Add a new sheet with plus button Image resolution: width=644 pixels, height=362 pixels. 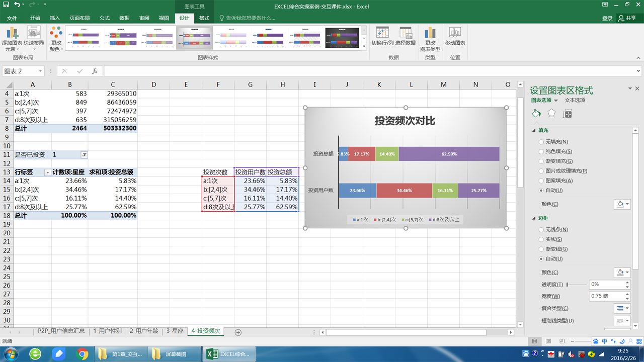click(238, 332)
